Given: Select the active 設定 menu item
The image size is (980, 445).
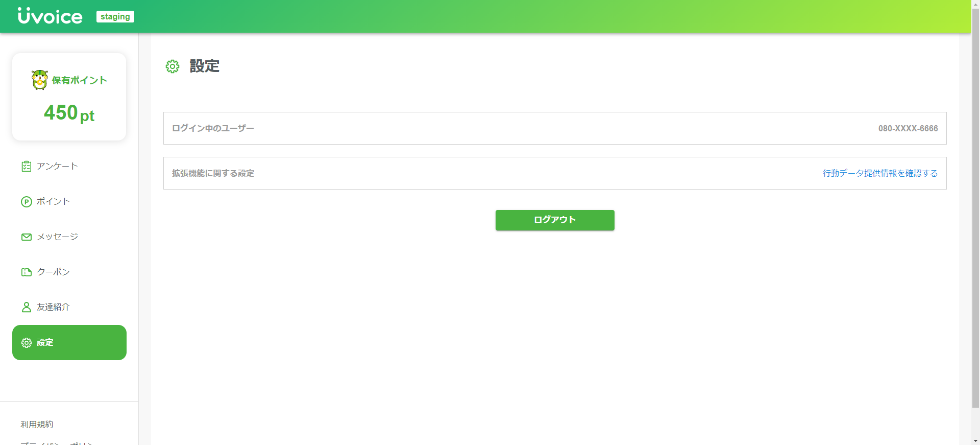Looking at the screenshot, I should click(69, 343).
